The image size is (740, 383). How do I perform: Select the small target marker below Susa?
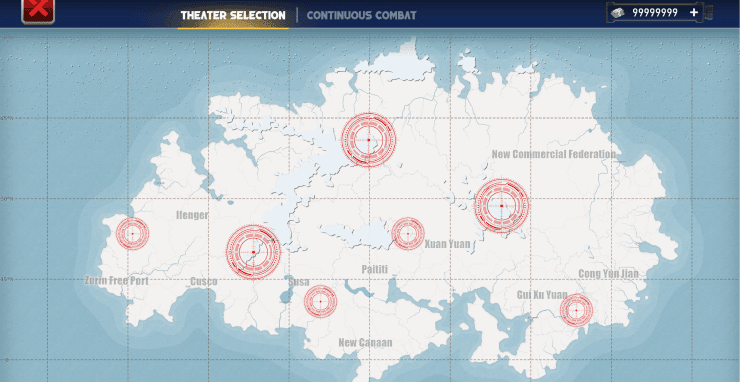coord(320,302)
